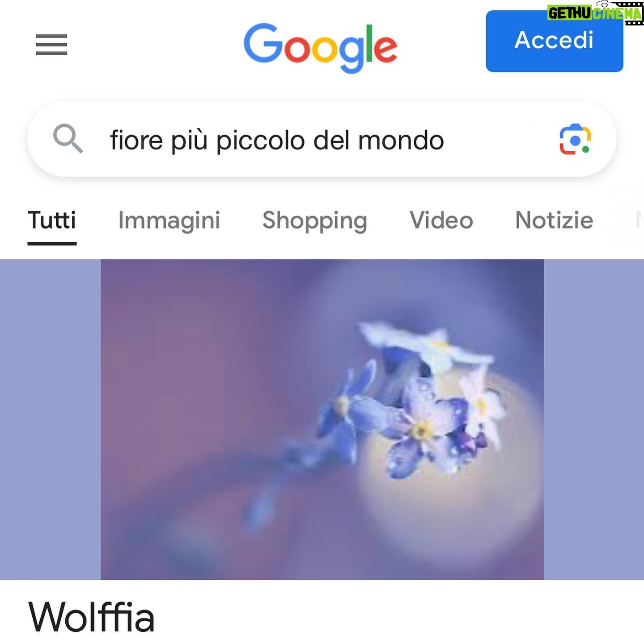Click the lavender band left of photo
The width and height of the screenshot is (644, 644).
pyautogui.click(x=50, y=419)
